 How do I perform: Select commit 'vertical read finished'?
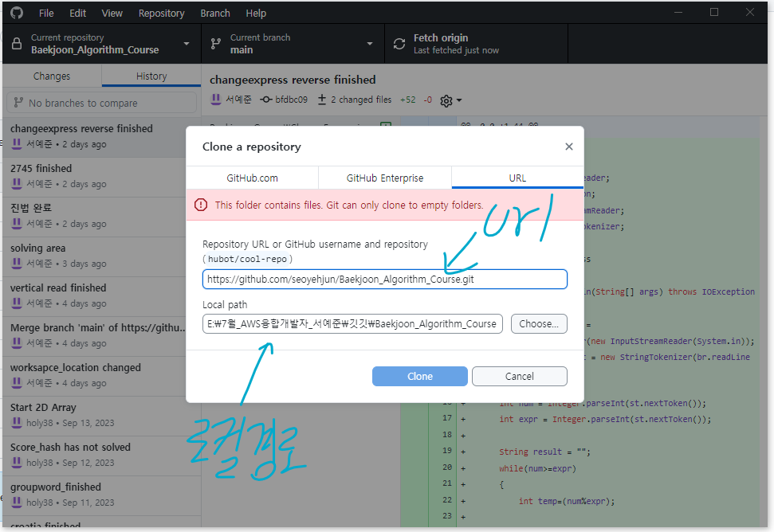95,295
